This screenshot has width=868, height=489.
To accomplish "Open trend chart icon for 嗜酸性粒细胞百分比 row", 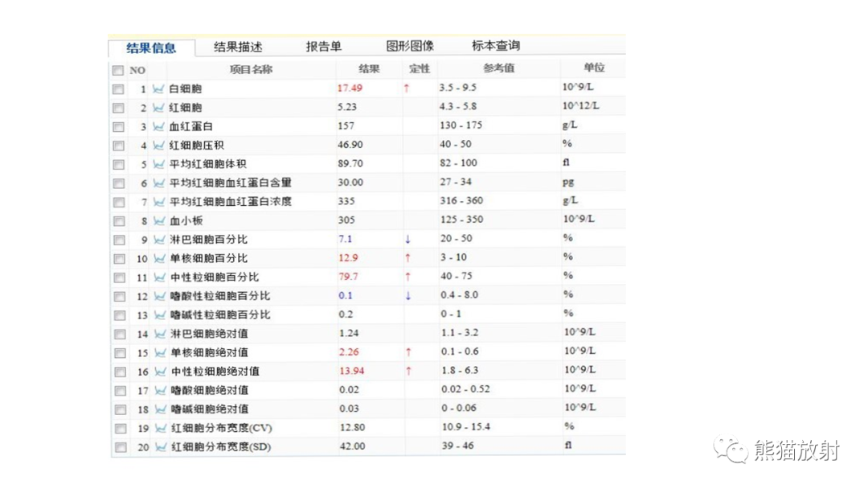I will point(160,296).
